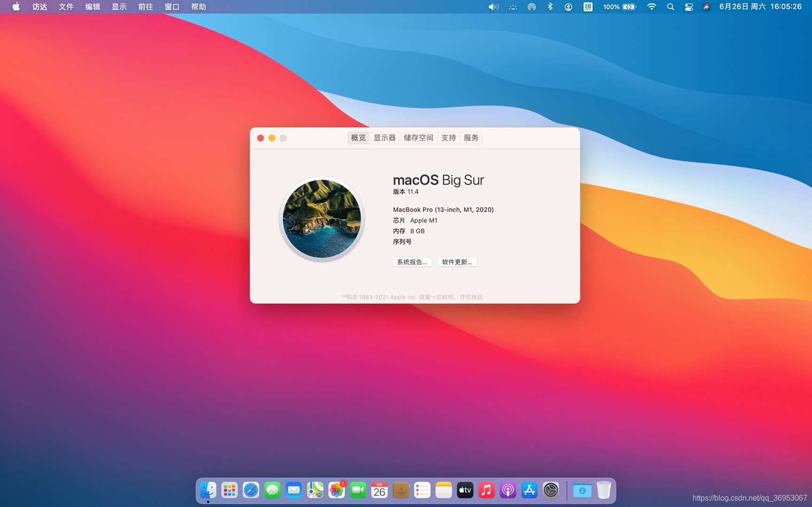Open the 前往 menu

pyautogui.click(x=145, y=7)
